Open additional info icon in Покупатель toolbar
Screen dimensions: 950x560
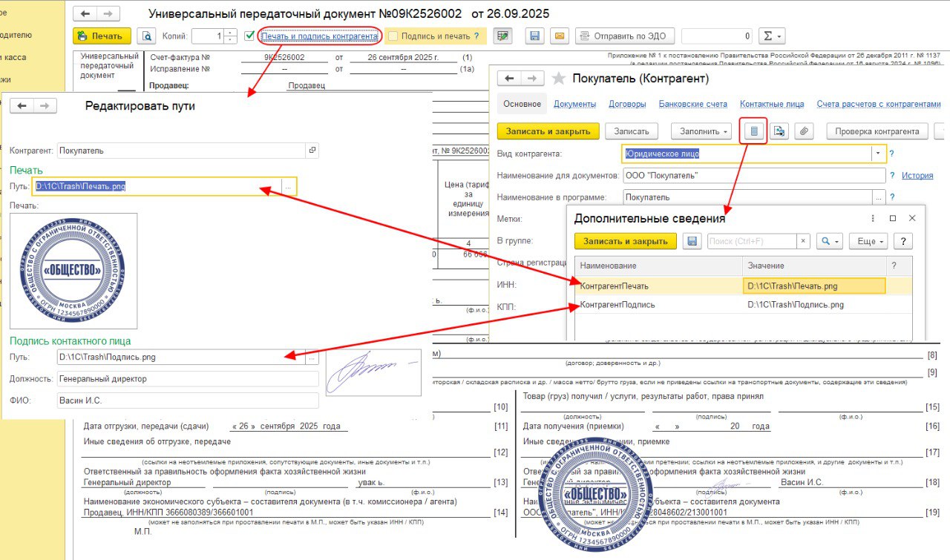click(x=753, y=131)
